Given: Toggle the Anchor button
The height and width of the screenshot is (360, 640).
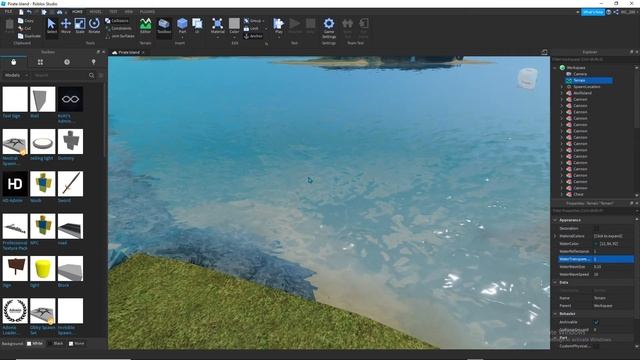Looking at the screenshot, I should (253, 36).
